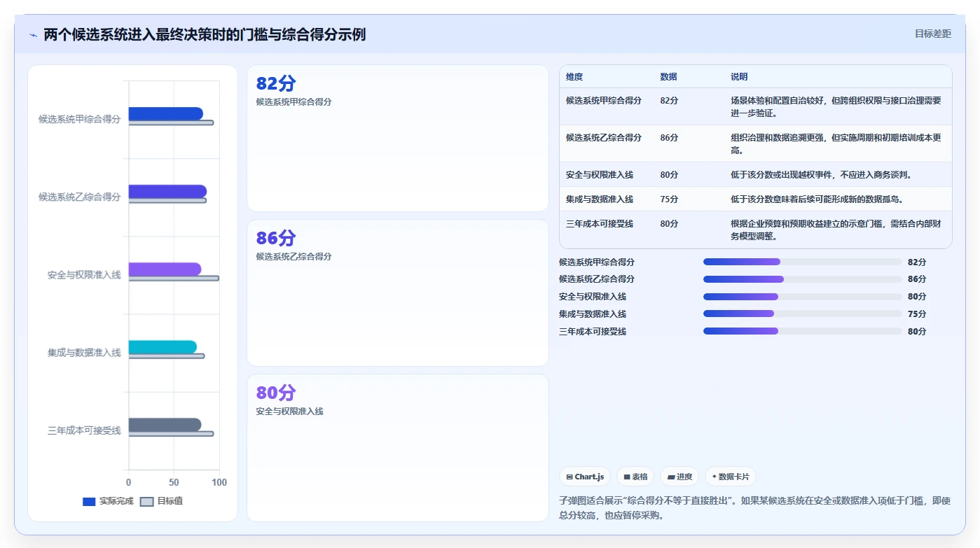Click the 三年成本可接受线 progress bar in the progress list
980x548 pixels.
[803, 331]
